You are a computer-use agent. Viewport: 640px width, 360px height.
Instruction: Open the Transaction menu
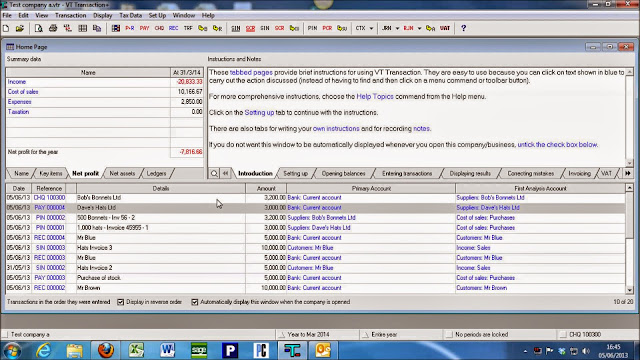click(71, 16)
